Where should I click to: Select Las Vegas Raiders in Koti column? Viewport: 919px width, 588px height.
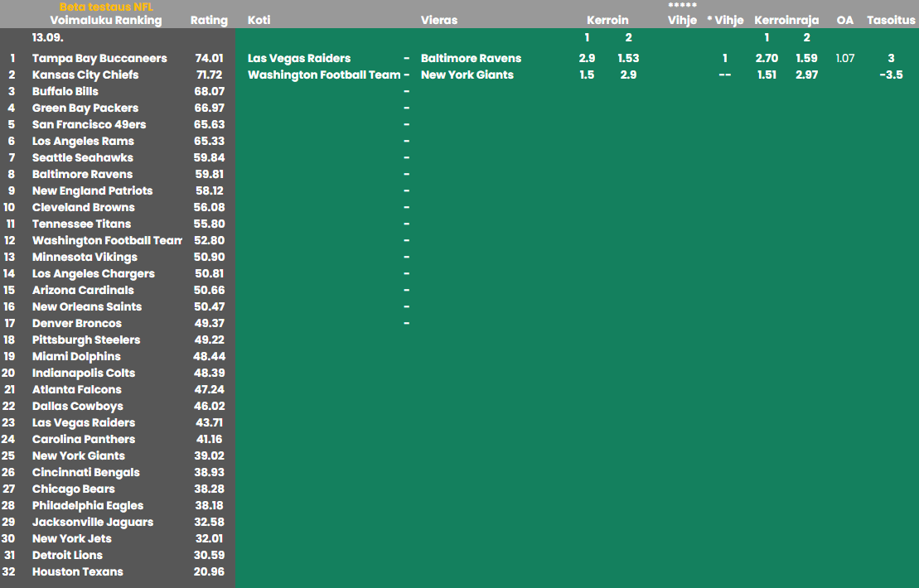pos(299,58)
